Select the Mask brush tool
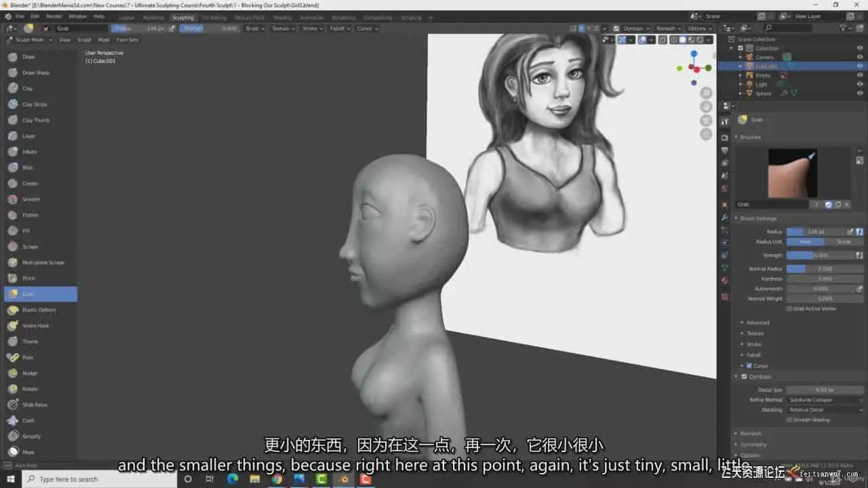Viewport: 868px width, 488px height. click(x=28, y=452)
